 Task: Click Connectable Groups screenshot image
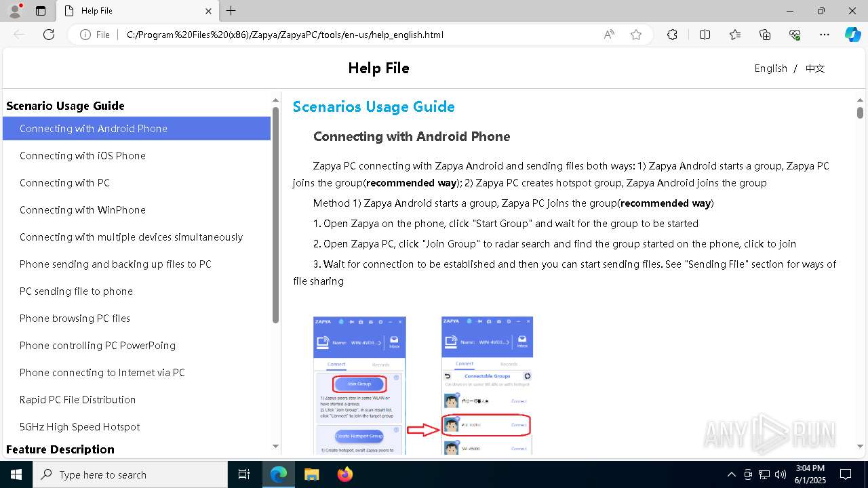487,386
